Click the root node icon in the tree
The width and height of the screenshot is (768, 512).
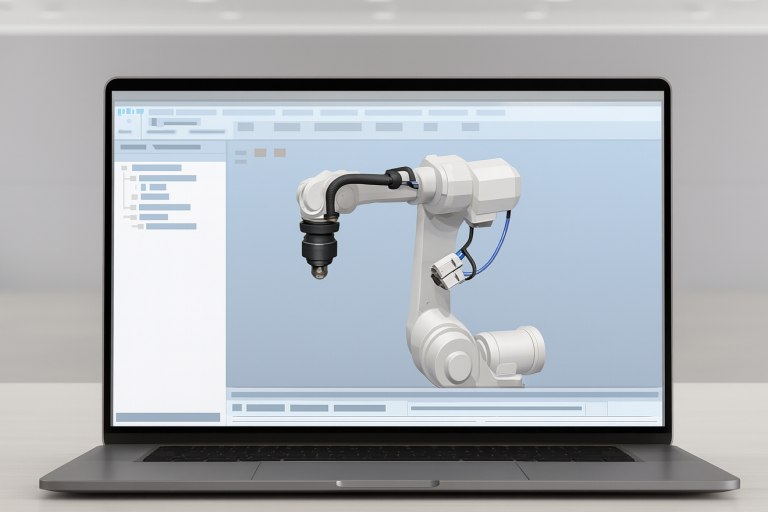point(125,167)
